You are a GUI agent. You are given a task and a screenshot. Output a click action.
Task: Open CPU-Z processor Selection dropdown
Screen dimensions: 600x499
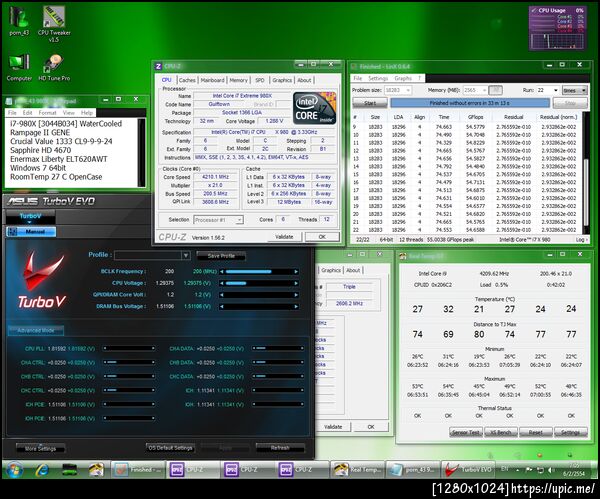pos(239,220)
